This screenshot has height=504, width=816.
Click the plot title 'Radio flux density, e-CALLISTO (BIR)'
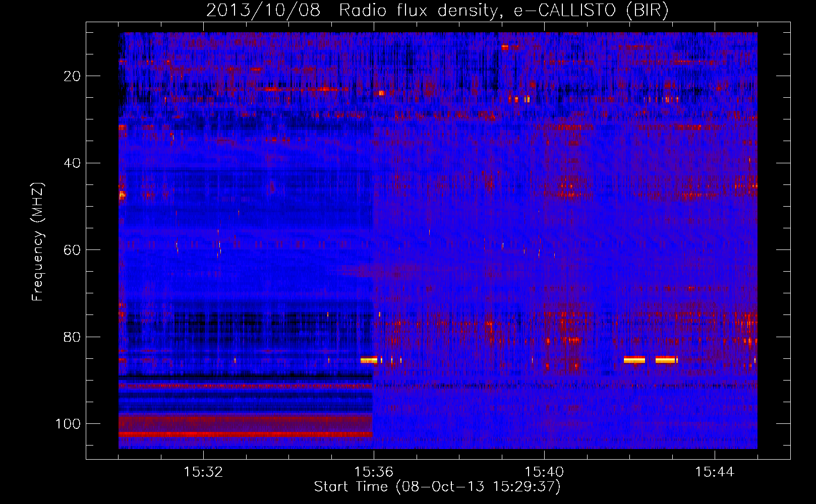tap(503, 11)
